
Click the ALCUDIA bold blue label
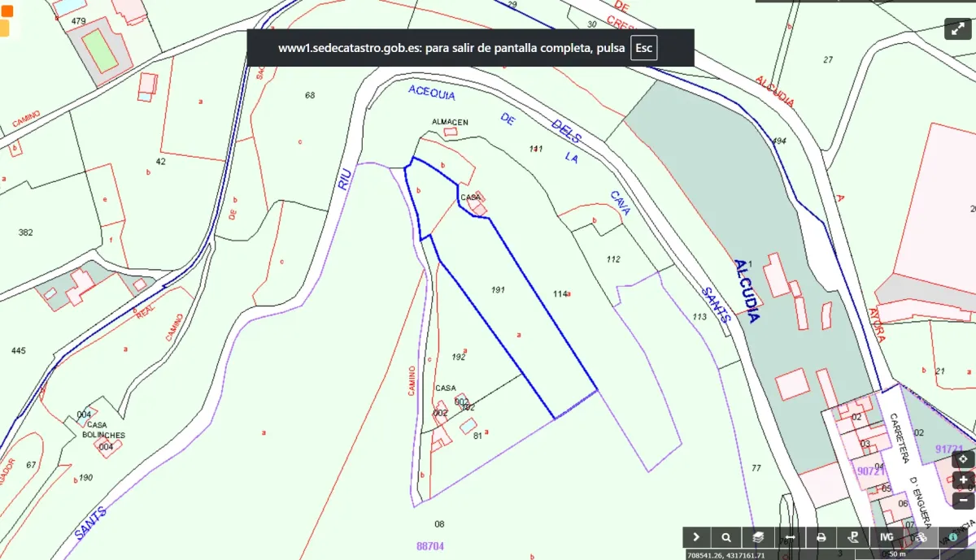click(747, 291)
